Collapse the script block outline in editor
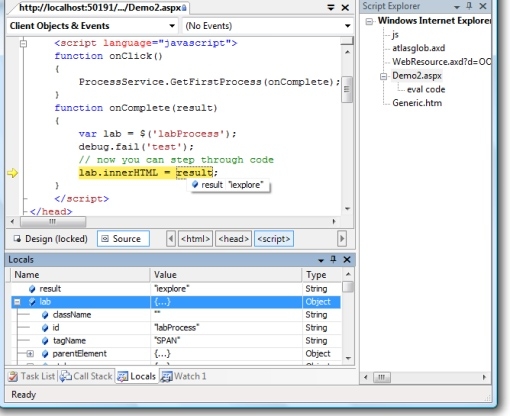Image resolution: width=510 pixels, height=416 pixels. click(23, 43)
